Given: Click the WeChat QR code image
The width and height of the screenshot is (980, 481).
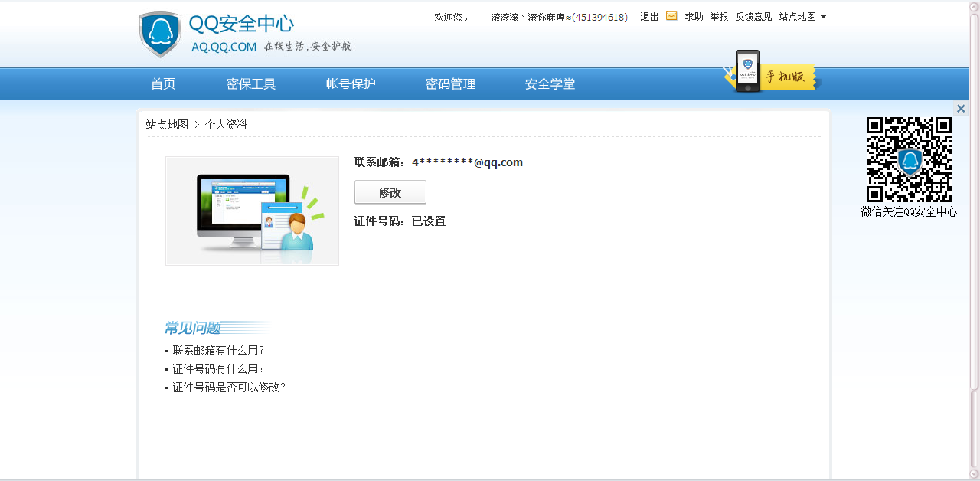Looking at the screenshot, I should coord(909,159).
